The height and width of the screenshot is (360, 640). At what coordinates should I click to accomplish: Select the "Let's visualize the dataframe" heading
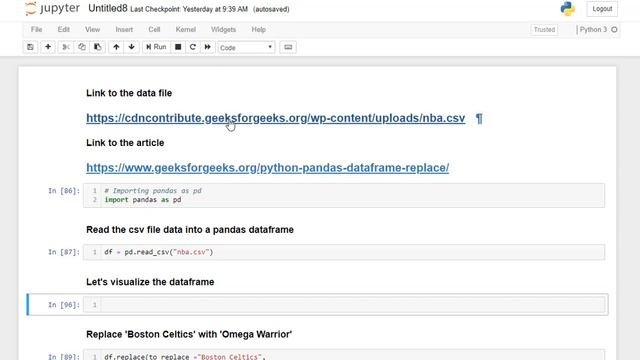coord(150,282)
